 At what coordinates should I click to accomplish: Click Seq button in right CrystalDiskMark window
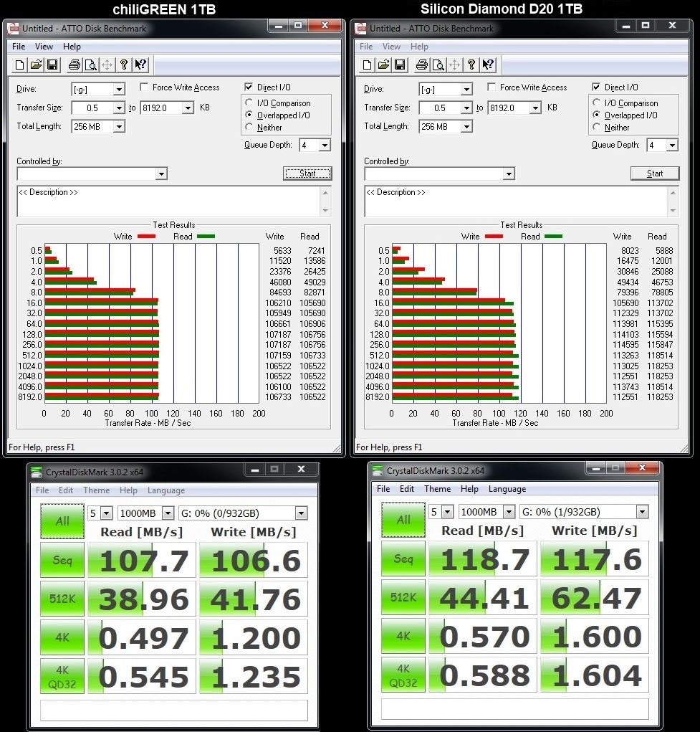click(403, 558)
